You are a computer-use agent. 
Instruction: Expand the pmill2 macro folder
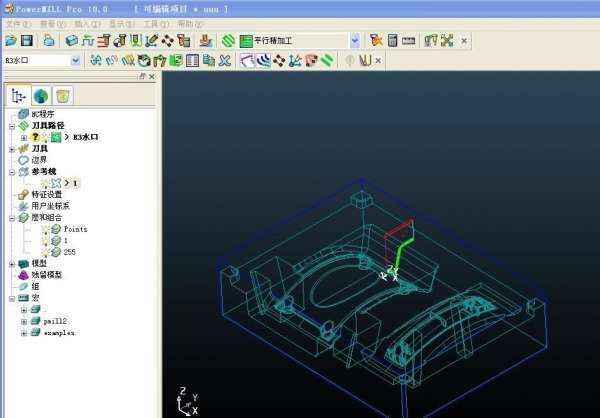point(23,320)
